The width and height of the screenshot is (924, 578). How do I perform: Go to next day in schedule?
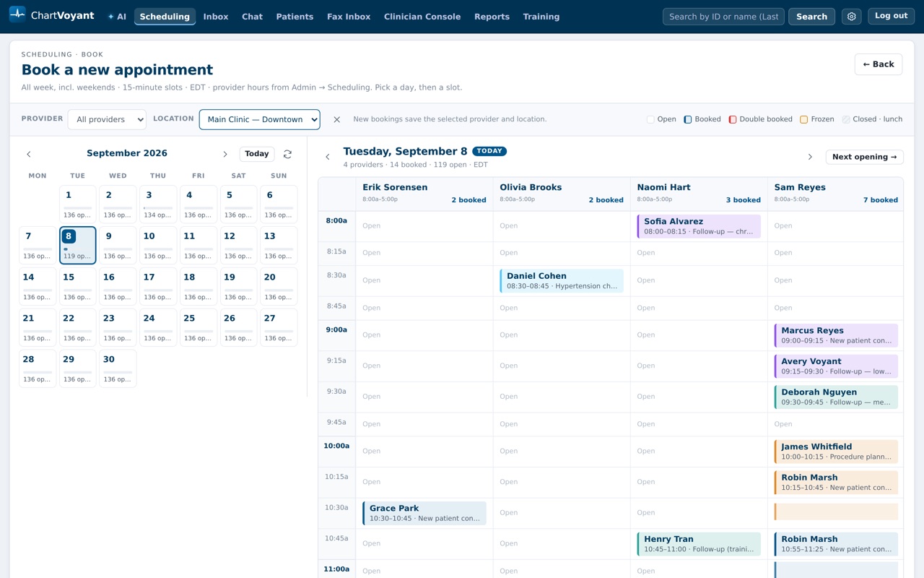coord(810,157)
